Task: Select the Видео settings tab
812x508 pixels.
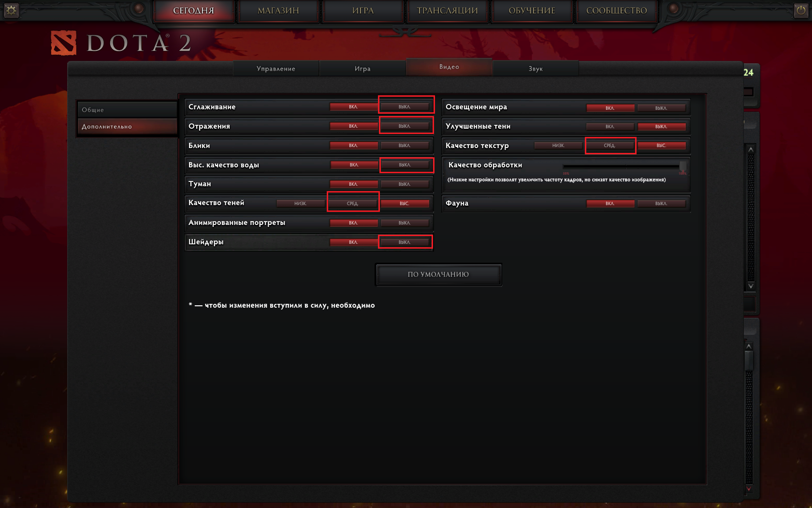Action: (x=449, y=67)
